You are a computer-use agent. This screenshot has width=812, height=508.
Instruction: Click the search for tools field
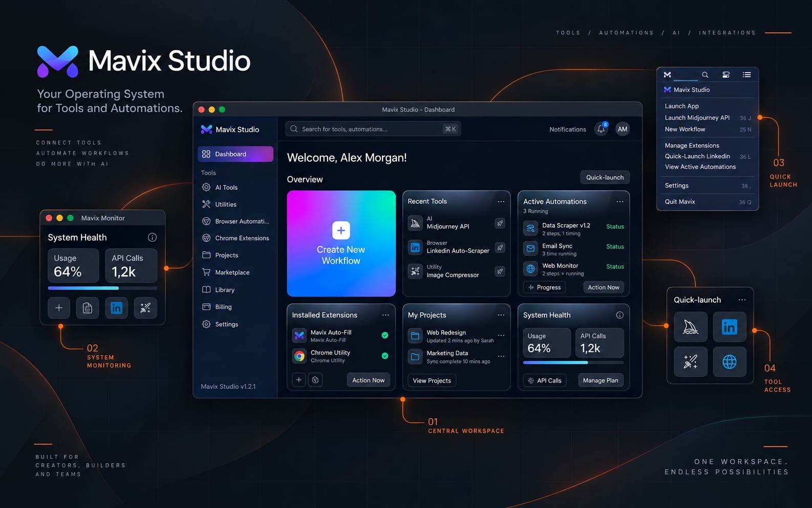[373, 129]
